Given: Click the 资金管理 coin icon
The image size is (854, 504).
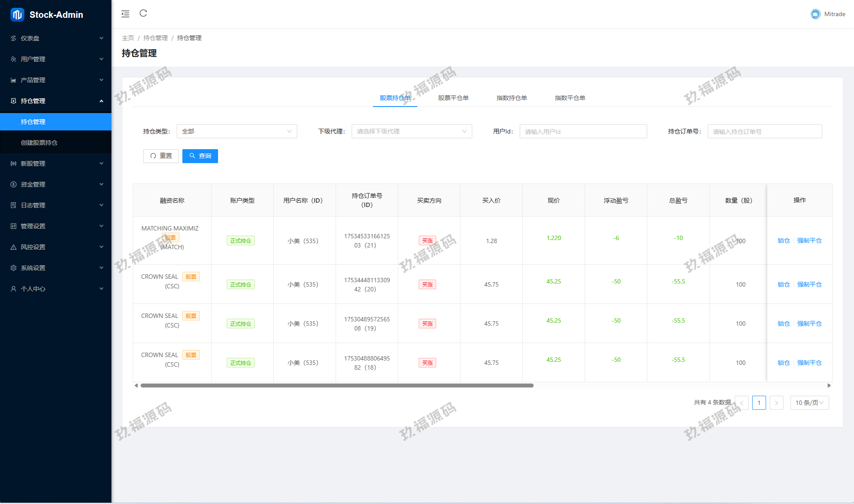Looking at the screenshot, I should 13,184.
